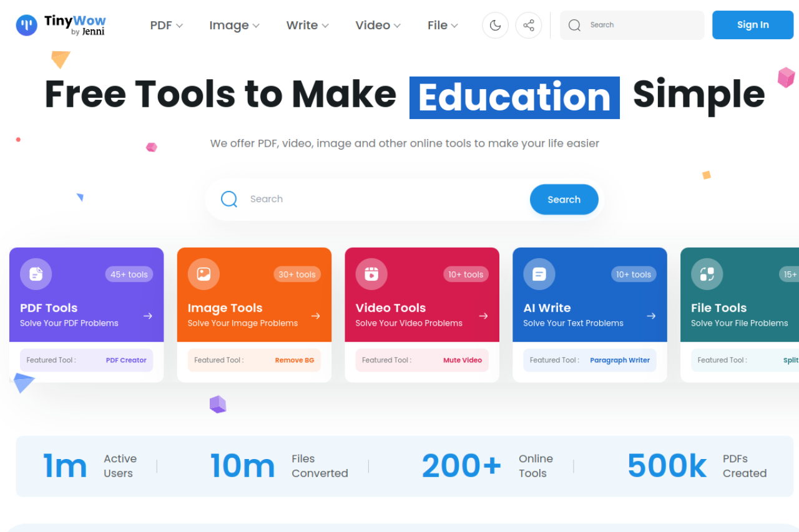Open the File Tools card title
The height and width of the screenshot is (532, 799).
point(718,308)
